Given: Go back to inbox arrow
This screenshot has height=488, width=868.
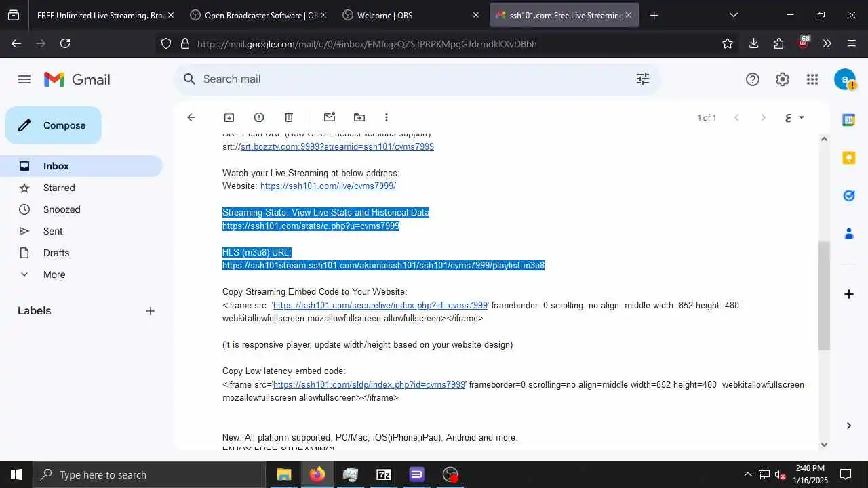Looking at the screenshot, I should 191,117.
